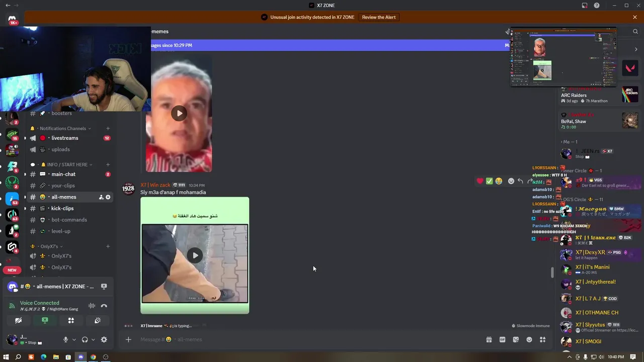Open the help icon in title bar

597,6
